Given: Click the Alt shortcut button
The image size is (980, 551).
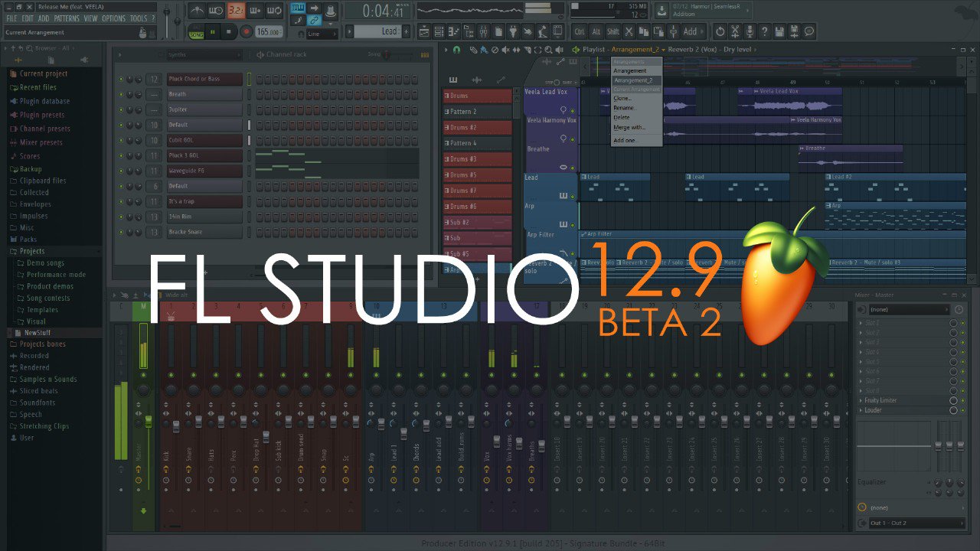Looking at the screenshot, I should (596, 31).
